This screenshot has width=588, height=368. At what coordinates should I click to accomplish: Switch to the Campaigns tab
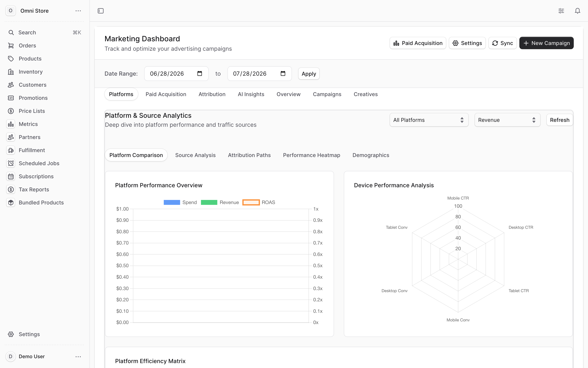[x=327, y=94]
